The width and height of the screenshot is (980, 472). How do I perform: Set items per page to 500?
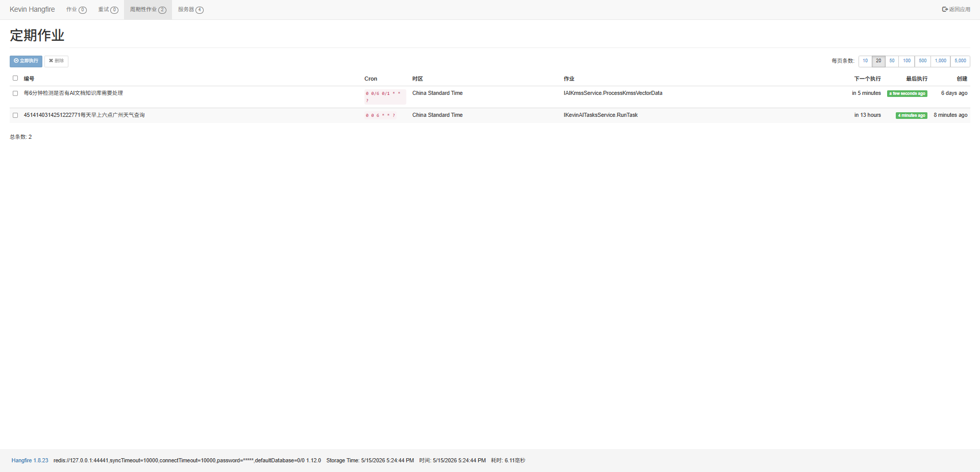(923, 61)
